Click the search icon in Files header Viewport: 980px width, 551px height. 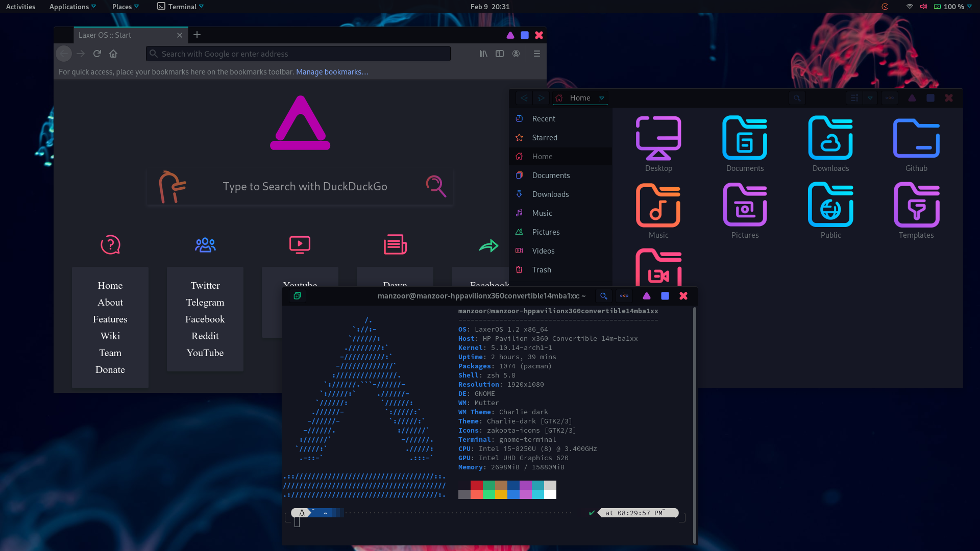[797, 98]
